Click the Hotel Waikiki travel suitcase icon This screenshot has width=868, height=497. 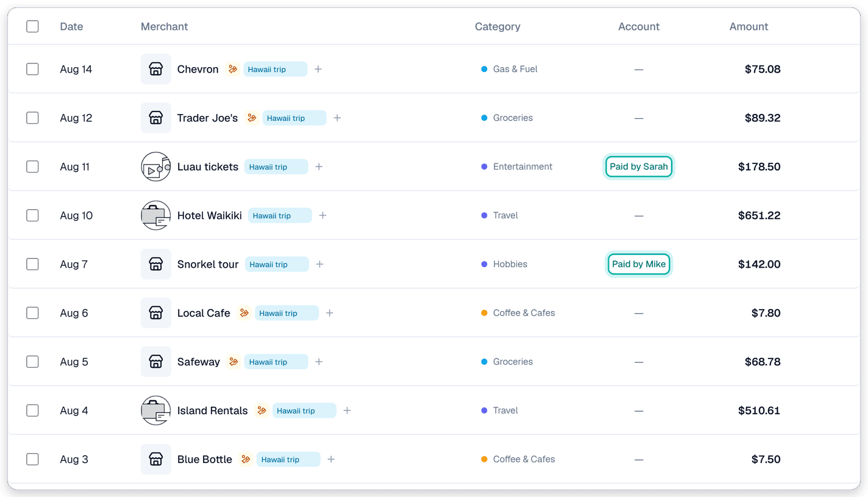(155, 215)
